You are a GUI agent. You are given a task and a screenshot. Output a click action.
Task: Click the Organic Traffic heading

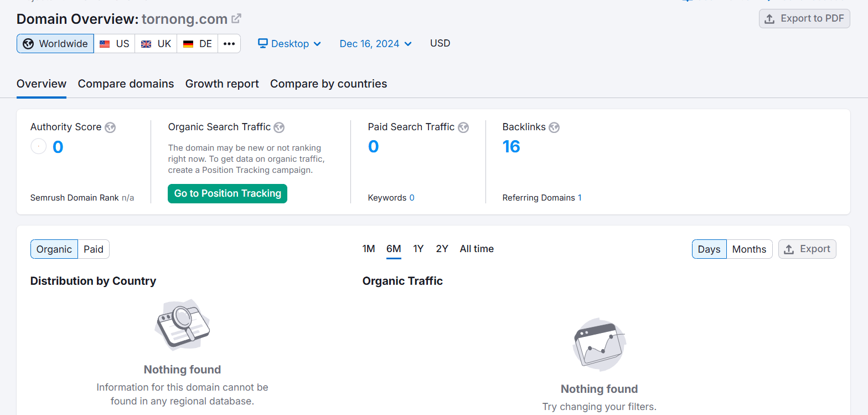pyautogui.click(x=402, y=281)
